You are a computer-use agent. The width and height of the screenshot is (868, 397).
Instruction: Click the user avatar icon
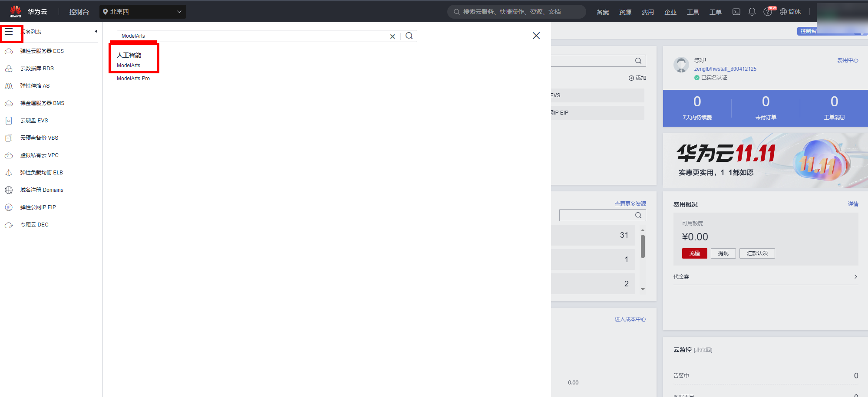pos(681,65)
